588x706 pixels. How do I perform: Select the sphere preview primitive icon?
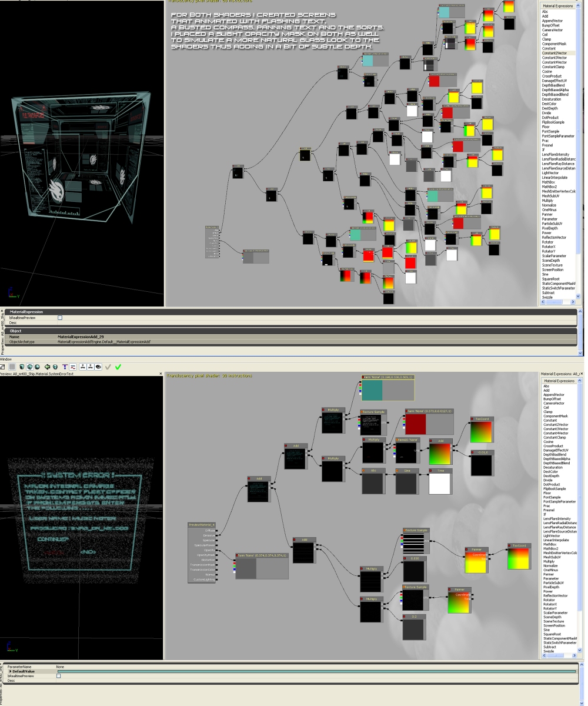point(37,367)
